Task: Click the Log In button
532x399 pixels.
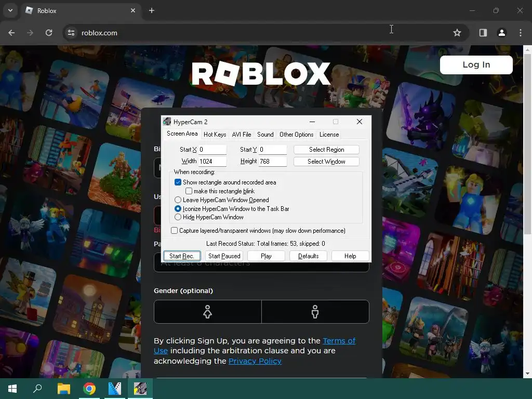Action: pos(476,65)
